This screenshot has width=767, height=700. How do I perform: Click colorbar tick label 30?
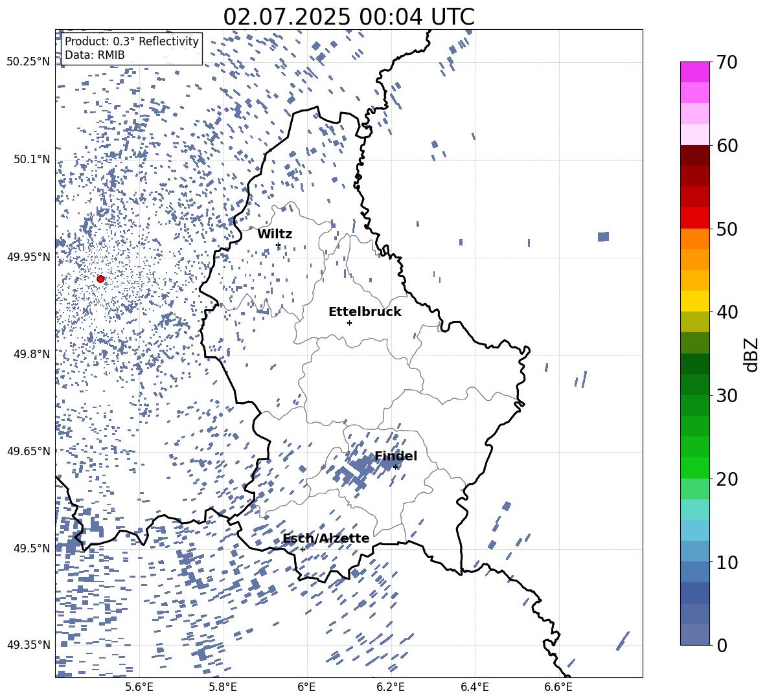tap(727, 396)
